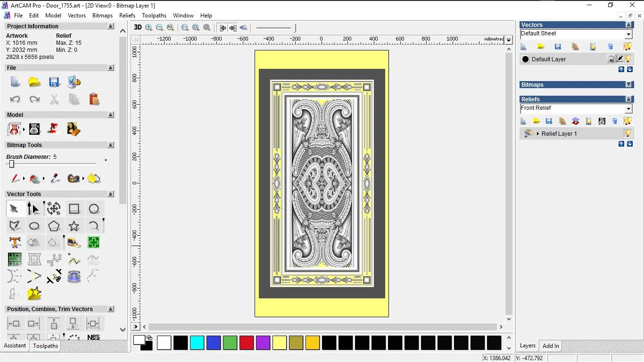Select the Create Rectangle tool
644x362 pixels.
(x=74, y=208)
